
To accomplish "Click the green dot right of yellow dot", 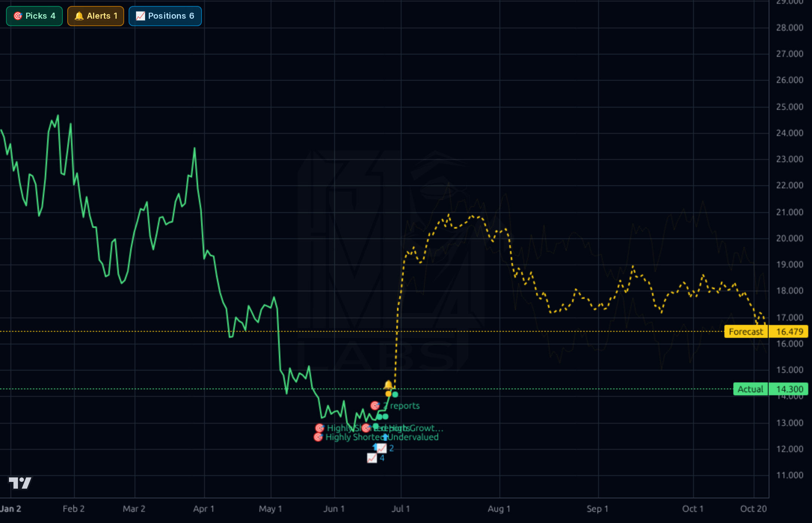I will (396, 394).
